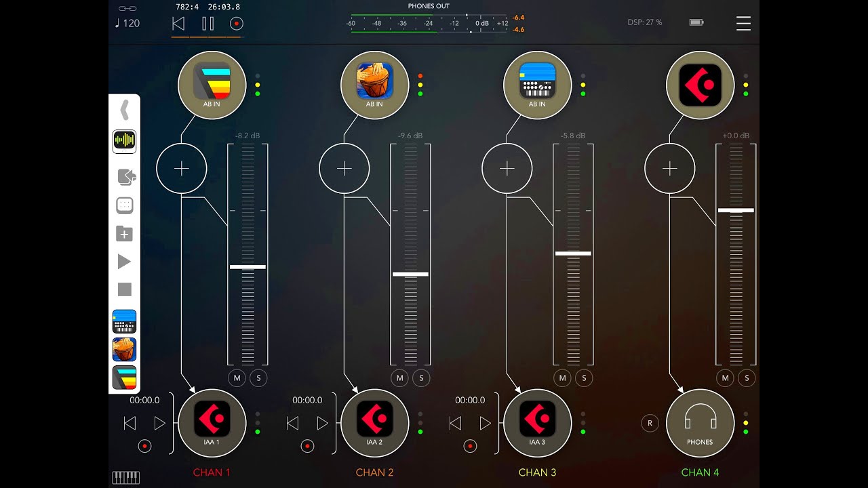
Task: Click the Chan 4 fader handle
Action: 736,210
